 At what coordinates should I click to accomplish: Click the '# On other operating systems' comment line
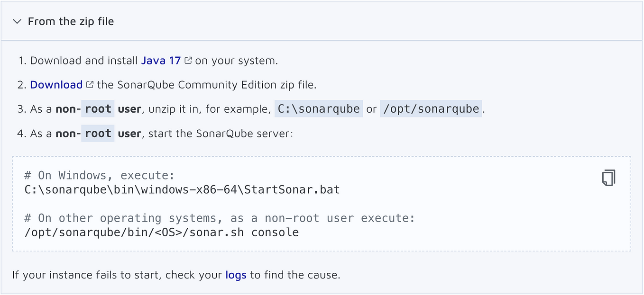click(x=220, y=218)
